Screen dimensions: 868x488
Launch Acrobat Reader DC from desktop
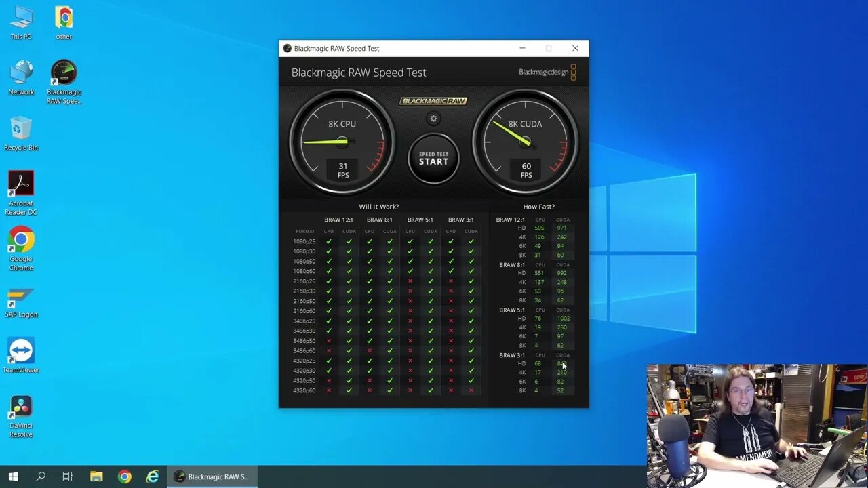(21, 193)
